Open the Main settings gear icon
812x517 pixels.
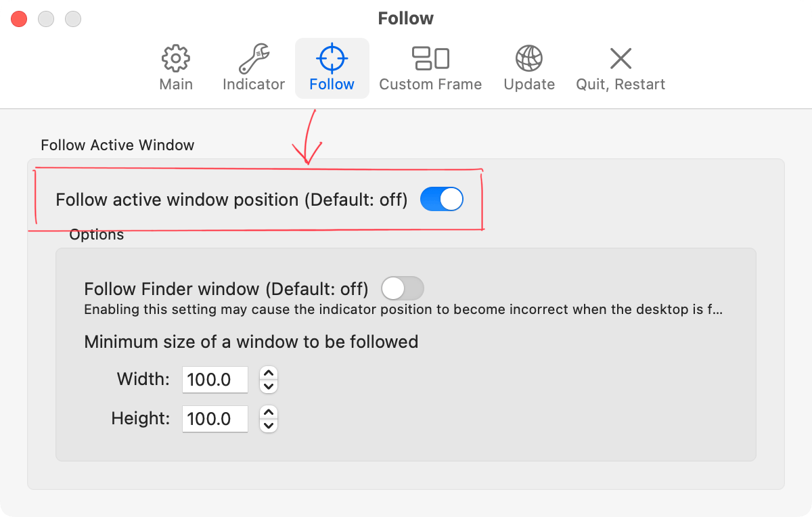pyautogui.click(x=176, y=58)
